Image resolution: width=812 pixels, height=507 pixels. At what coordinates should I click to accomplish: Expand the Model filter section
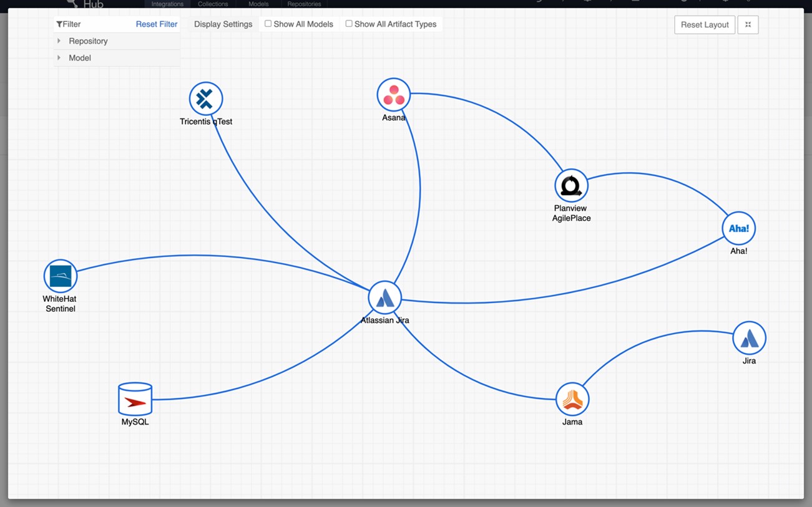[x=59, y=58]
